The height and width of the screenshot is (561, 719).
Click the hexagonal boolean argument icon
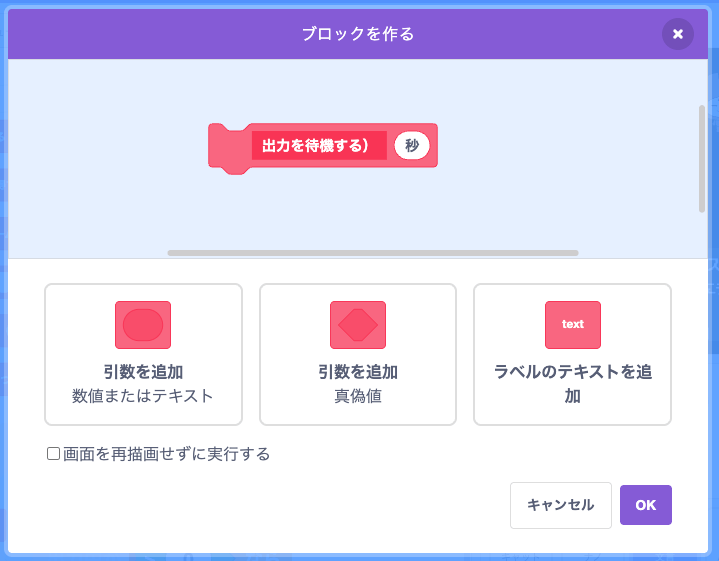358,325
